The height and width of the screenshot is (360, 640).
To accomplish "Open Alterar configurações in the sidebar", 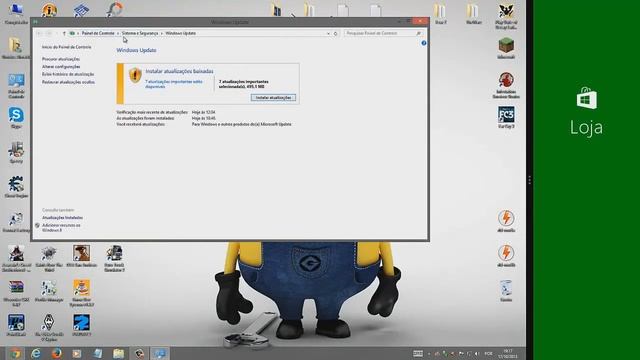I will [61, 67].
